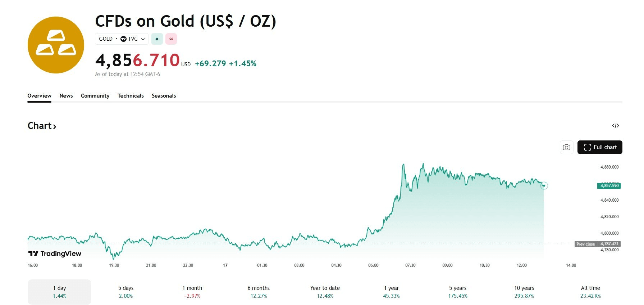Open the Full chart view
Screen dimensions: 644x305
coord(599,147)
